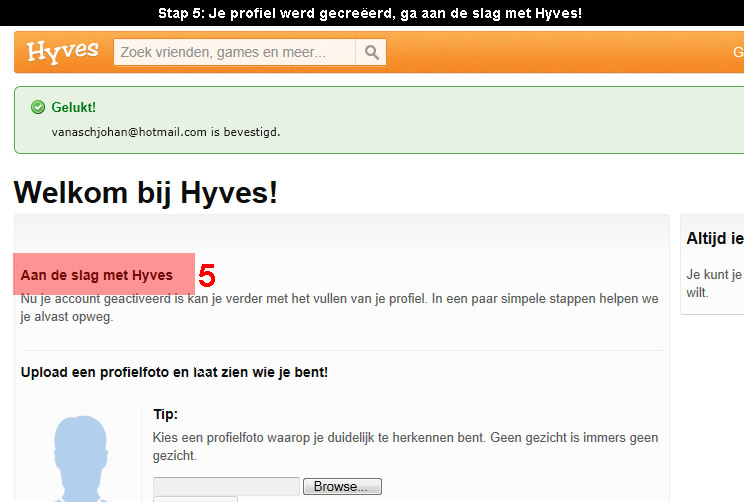The height and width of the screenshot is (502, 744).
Task: Click the Browse... button
Action: click(342, 486)
